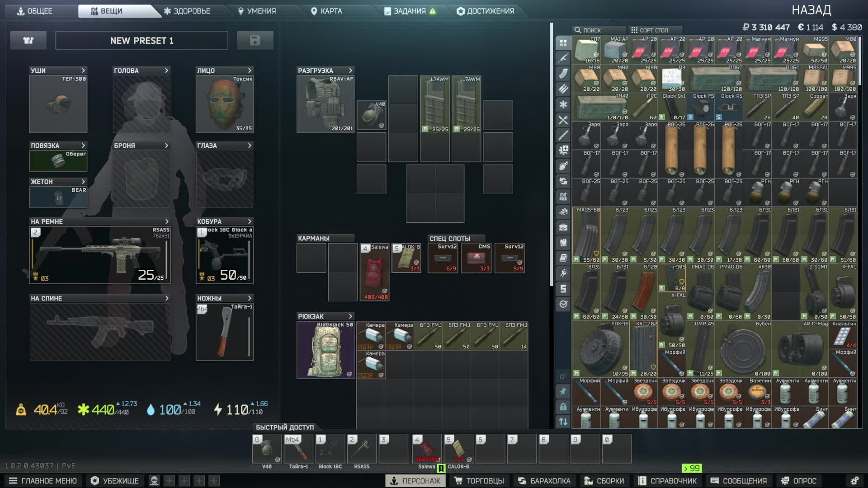Click the save preset floppy disk icon

point(255,41)
